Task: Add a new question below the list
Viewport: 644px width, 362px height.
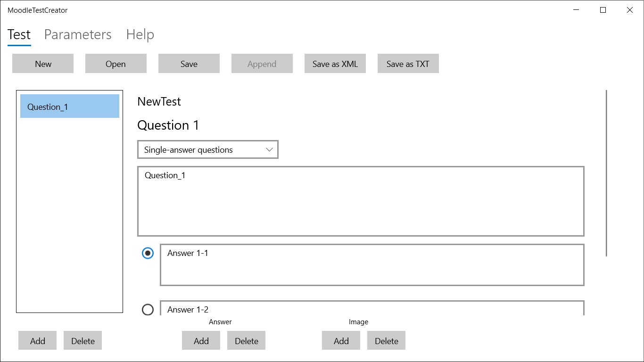Action: tap(38, 341)
